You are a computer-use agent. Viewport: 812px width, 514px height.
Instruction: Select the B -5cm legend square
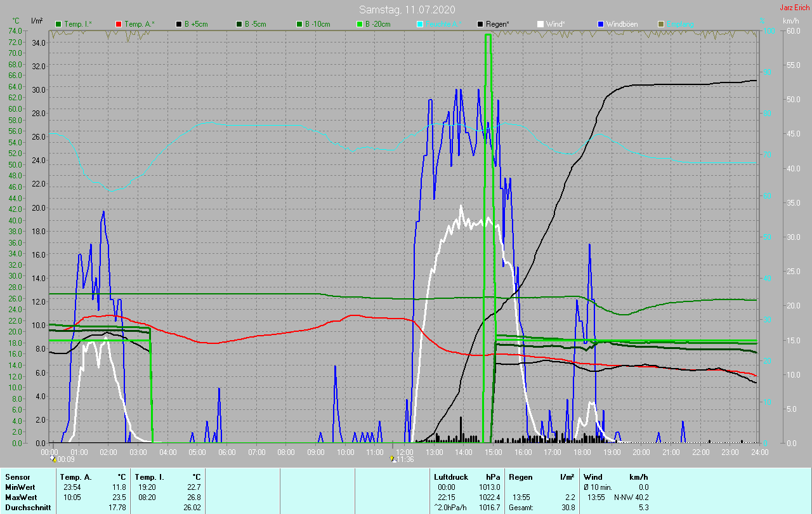(240, 24)
